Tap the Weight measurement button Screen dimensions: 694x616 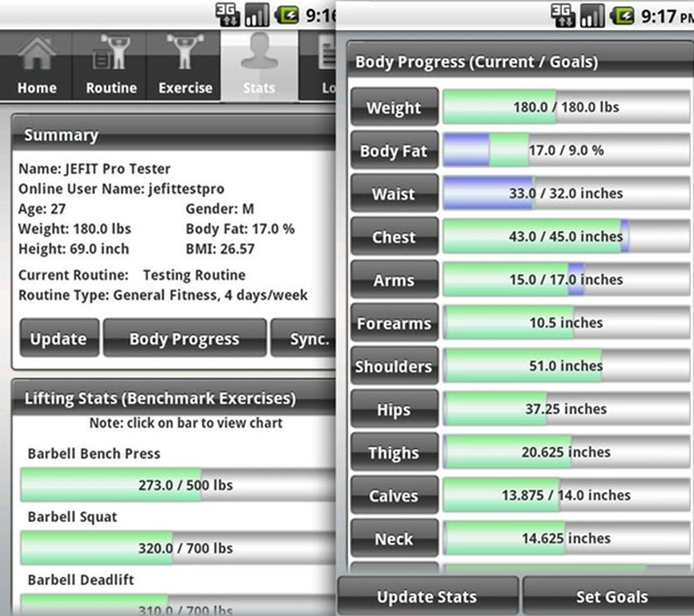(x=394, y=107)
